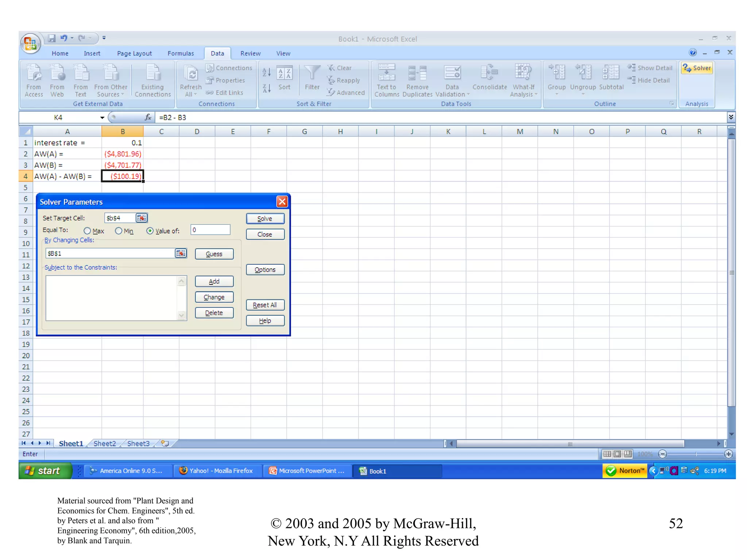
Task: Click the Consolidate icon
Action: [x=489, y=73]
